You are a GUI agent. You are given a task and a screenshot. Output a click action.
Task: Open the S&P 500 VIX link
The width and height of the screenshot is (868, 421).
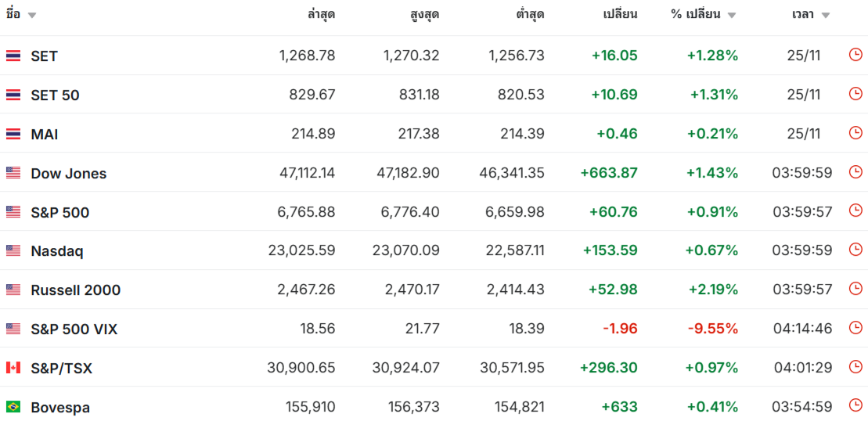click(x=74, y=329)
